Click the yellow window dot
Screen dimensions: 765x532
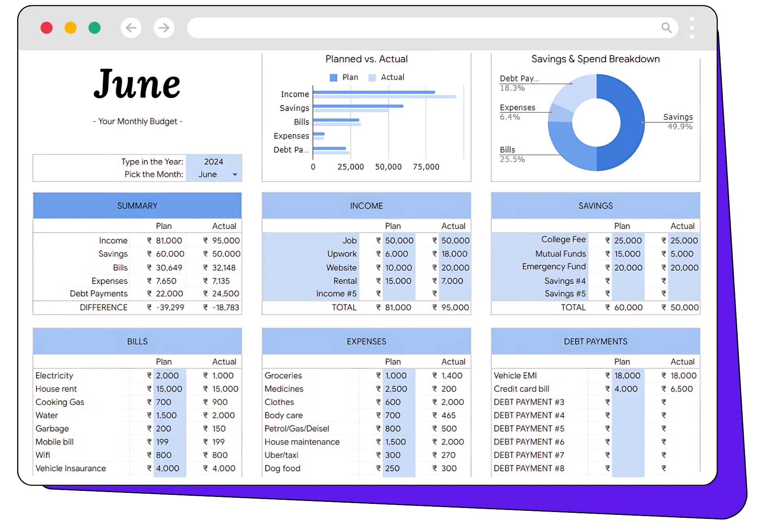coord(70,28)
